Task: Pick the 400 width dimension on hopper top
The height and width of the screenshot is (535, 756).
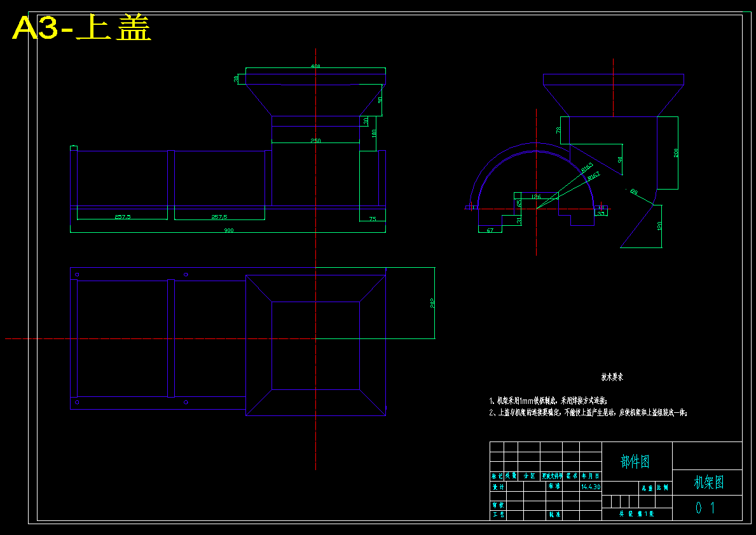Action: [x=315, y=66]
